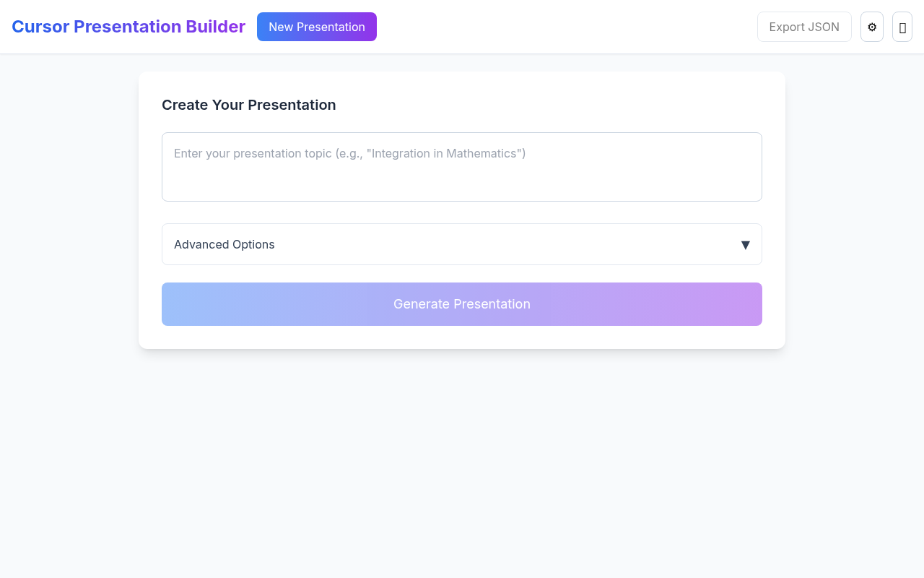Click Generate Presentation button
Image resolution: width=924 pixels, height=578 pixels.
point(462,304)
